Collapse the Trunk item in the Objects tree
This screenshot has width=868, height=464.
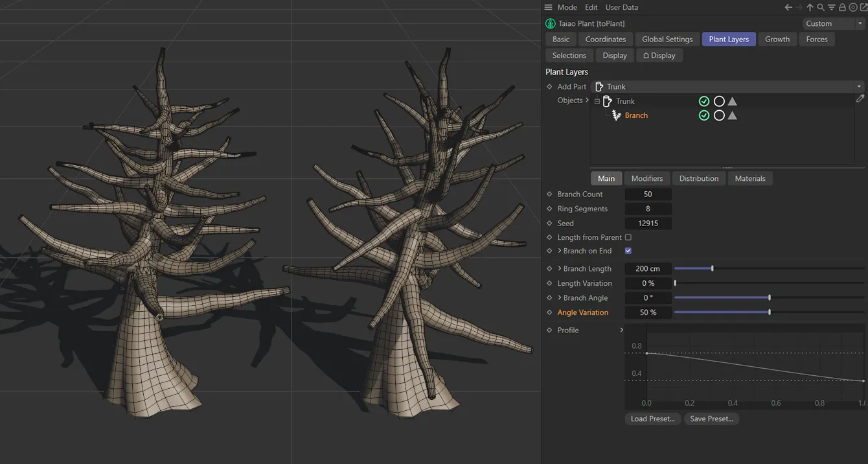(x=596, y=101)
